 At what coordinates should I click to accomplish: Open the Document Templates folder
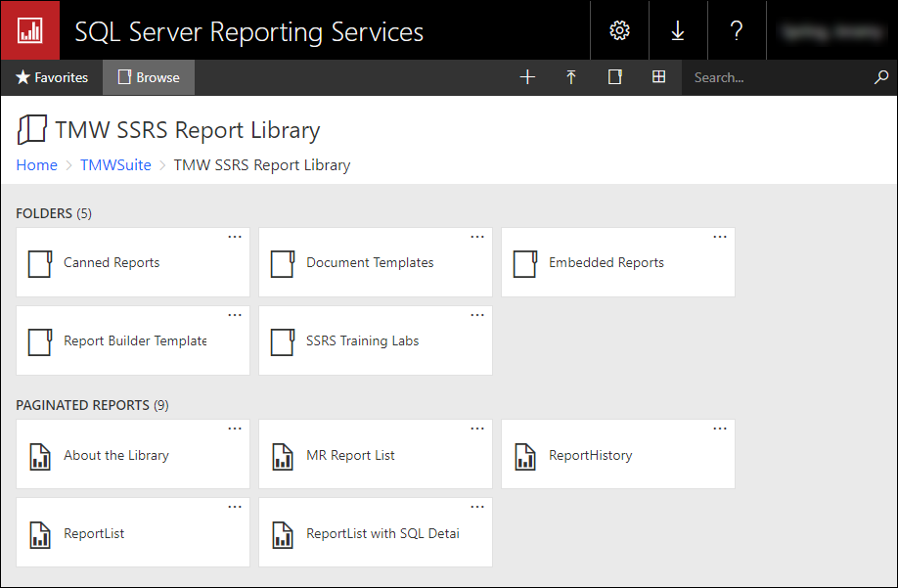click(370, 263)
